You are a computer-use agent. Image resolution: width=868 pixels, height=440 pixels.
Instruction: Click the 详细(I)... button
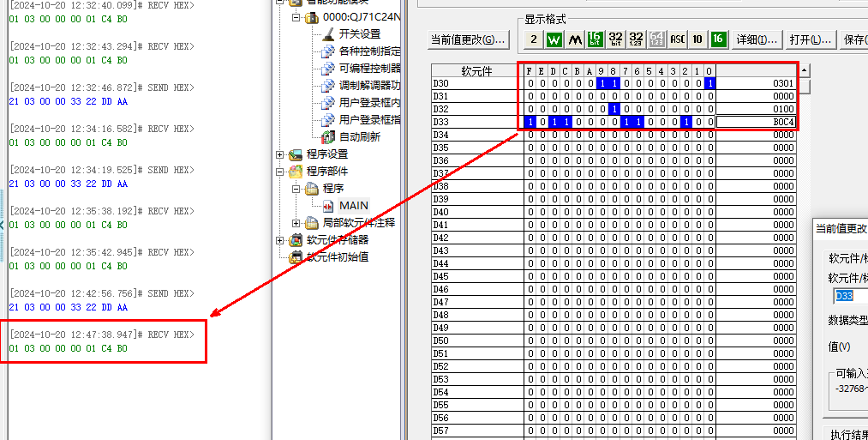pos(757,39)
